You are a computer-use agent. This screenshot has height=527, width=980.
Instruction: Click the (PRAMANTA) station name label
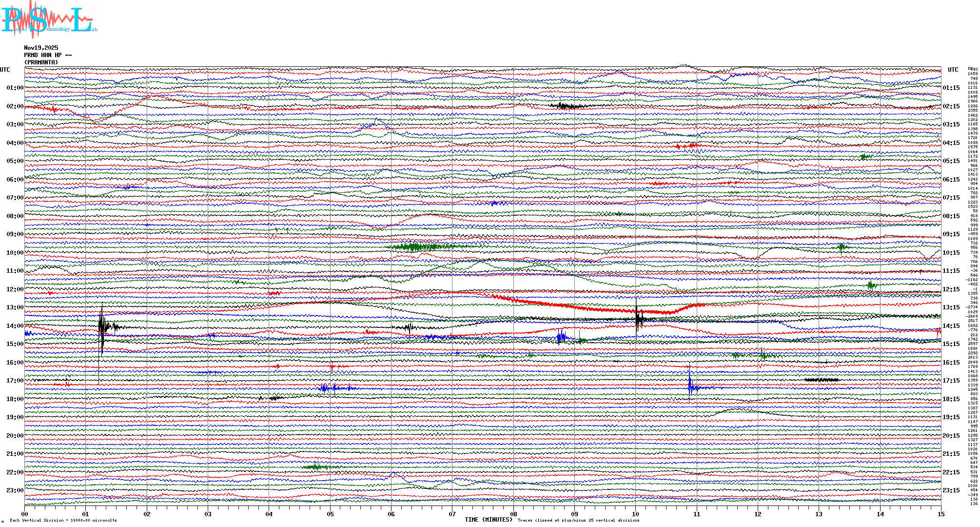[41, 62]
